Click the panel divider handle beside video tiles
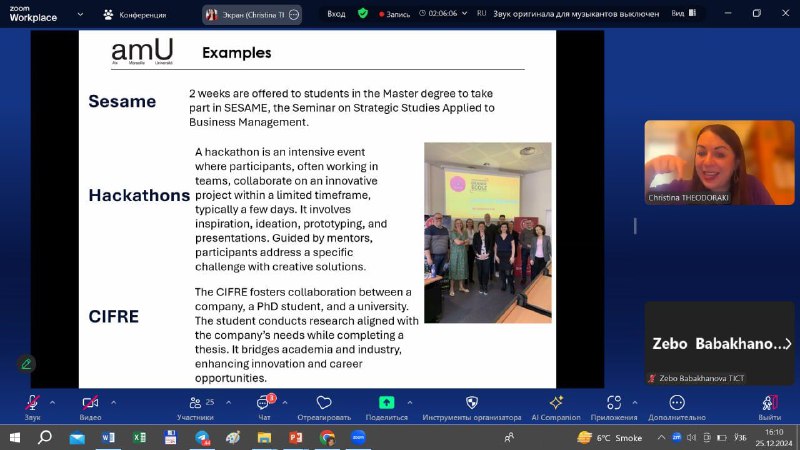The image size is (800, 450). 635,226
